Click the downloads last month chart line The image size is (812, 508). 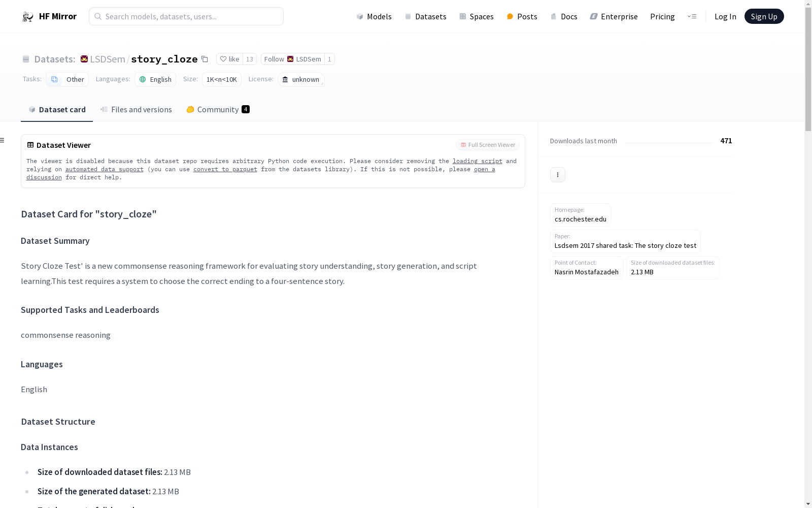[x=668, y=142]
